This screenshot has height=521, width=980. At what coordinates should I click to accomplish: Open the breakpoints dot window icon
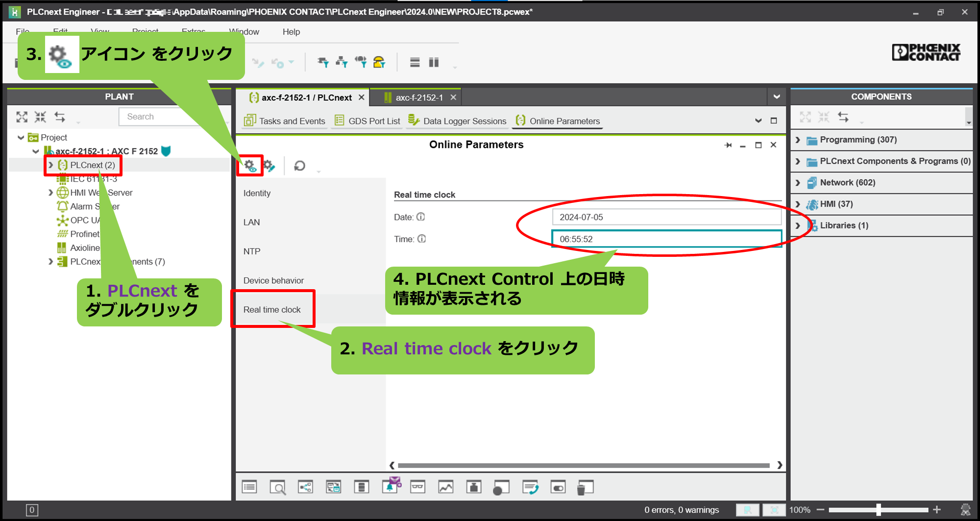501,488
